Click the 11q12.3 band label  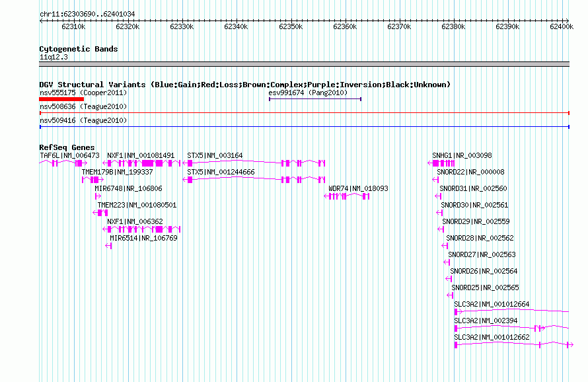tap(54, 57)
